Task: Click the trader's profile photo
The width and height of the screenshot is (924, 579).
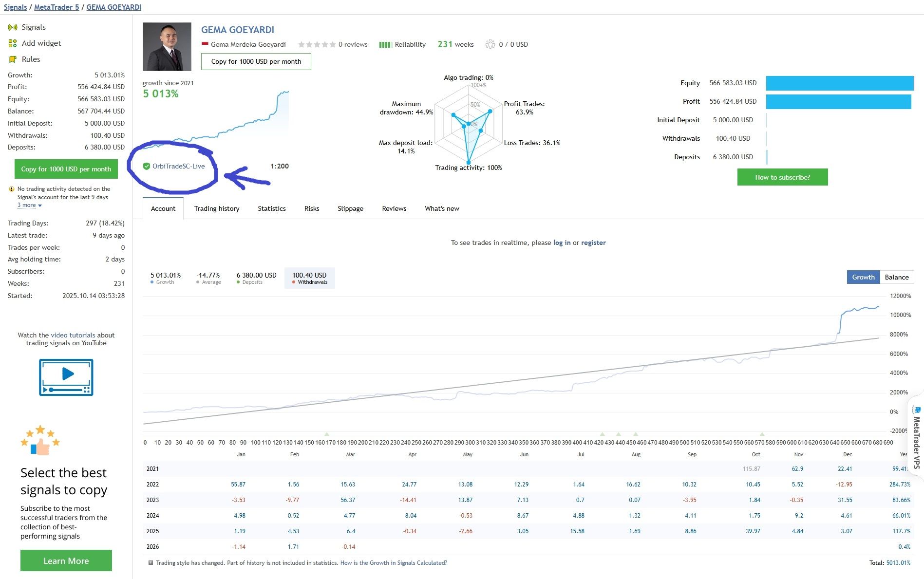Action: pos(167,47)
